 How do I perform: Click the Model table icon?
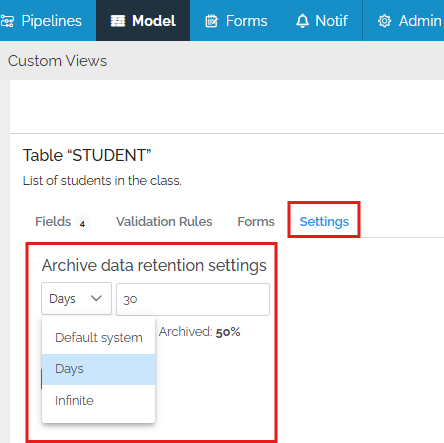pyautogui.click(x=118, y=21)
